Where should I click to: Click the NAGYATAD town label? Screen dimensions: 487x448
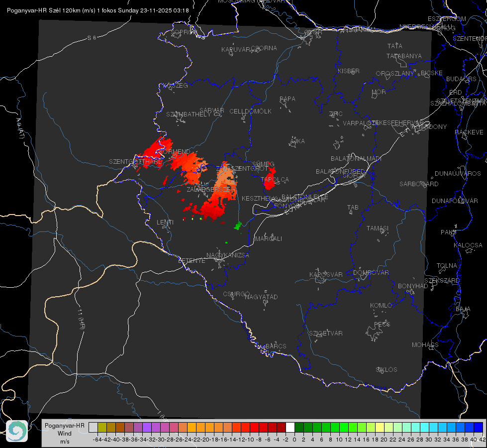(261, 297)
